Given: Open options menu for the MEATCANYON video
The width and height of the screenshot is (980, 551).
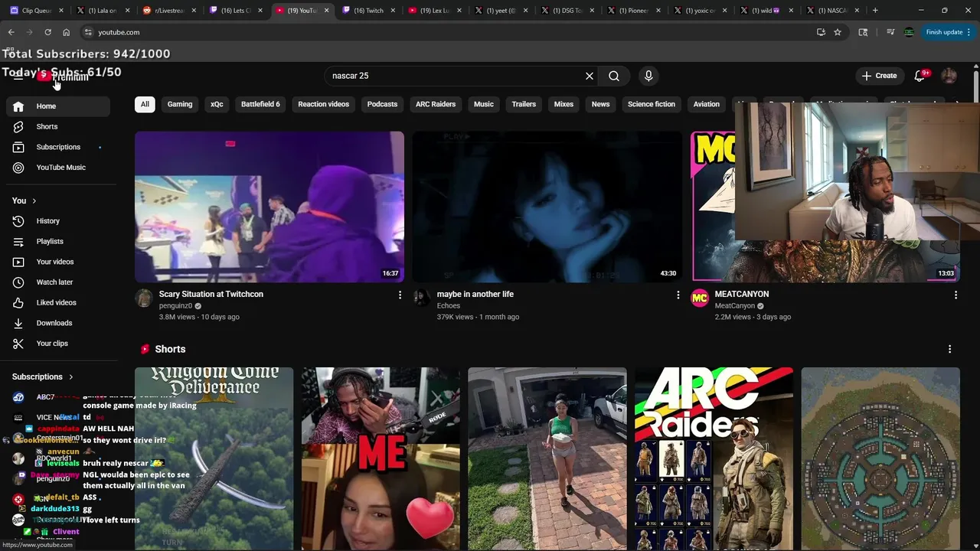Looking at the screenshot, I should (x=955, y=295).
